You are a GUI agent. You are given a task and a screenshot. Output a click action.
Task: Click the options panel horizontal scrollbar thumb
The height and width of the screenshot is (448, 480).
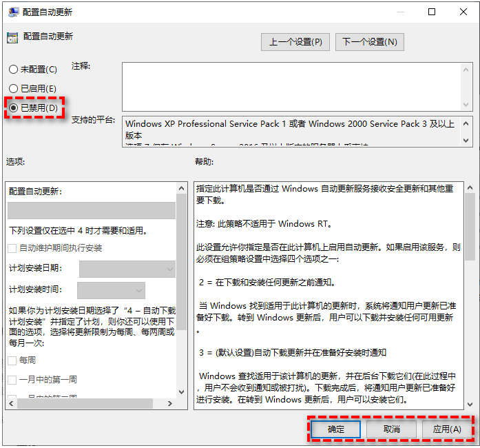pyautogui.click(x=85, y=403)
